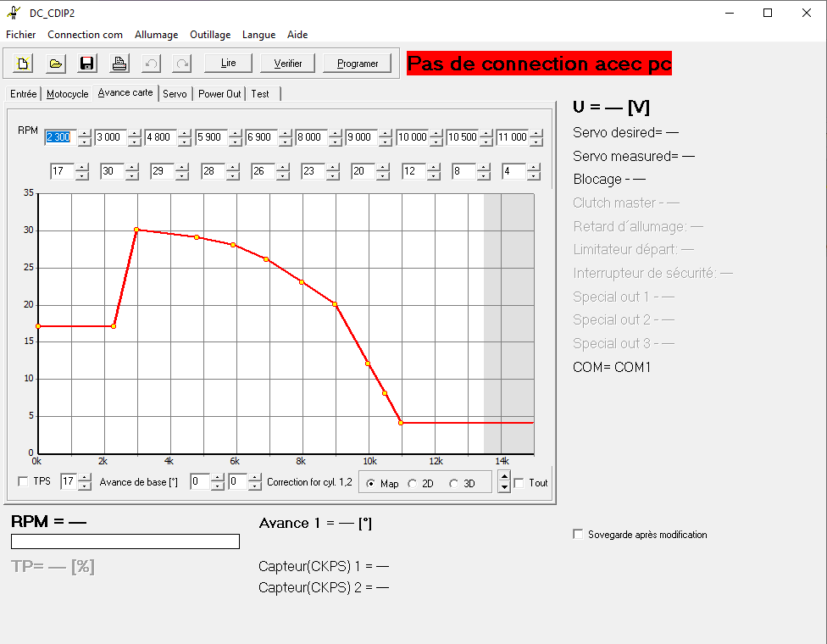Click the 10 000 RPM input field

[x=412, y=137]
